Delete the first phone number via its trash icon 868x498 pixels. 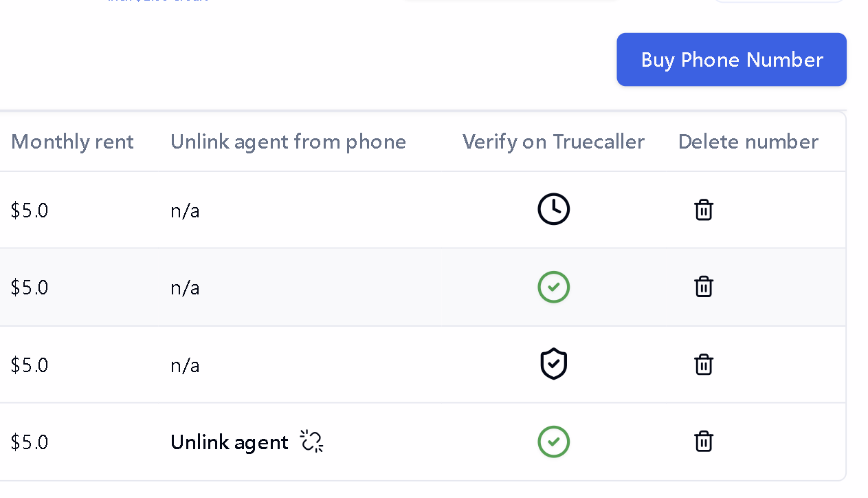(704, 210)
